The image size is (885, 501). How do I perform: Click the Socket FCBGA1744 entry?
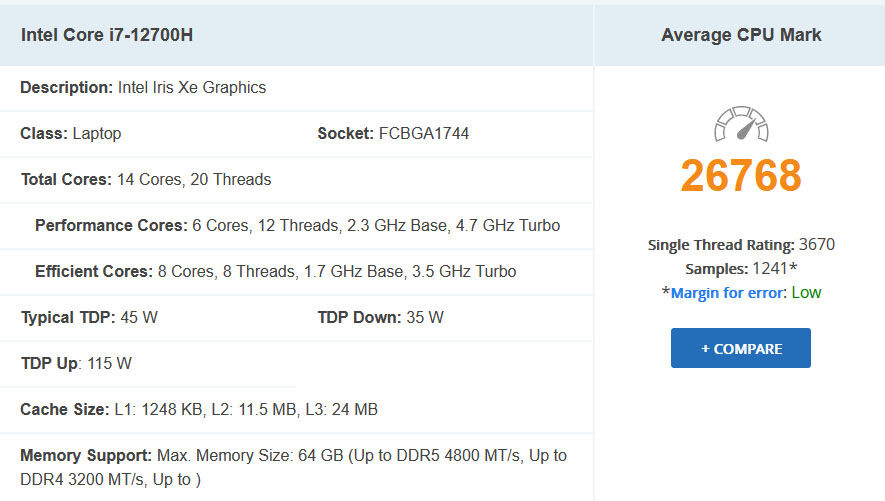[393, 134]
